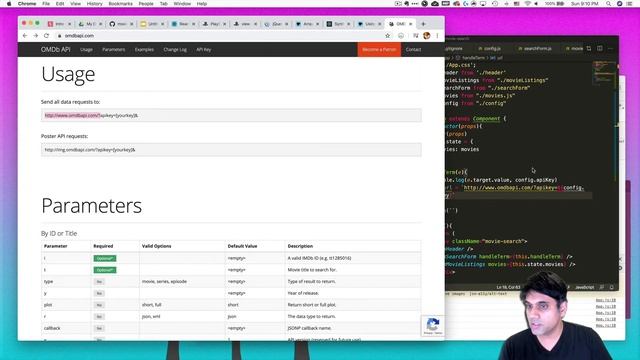Open the File menu
The width and height of the screenshot is (640, 360).
[x=46, y=4]
